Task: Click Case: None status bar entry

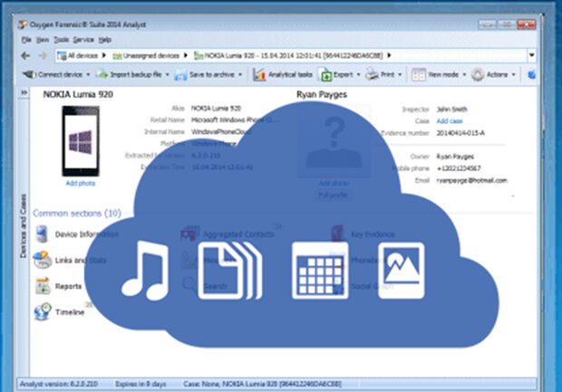Action: pos(262,384)
